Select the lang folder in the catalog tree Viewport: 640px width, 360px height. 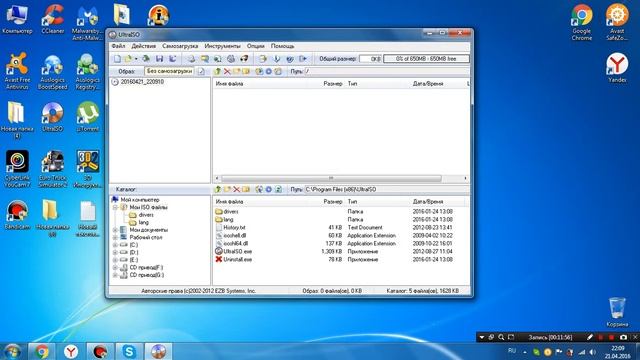click(143, 222)
